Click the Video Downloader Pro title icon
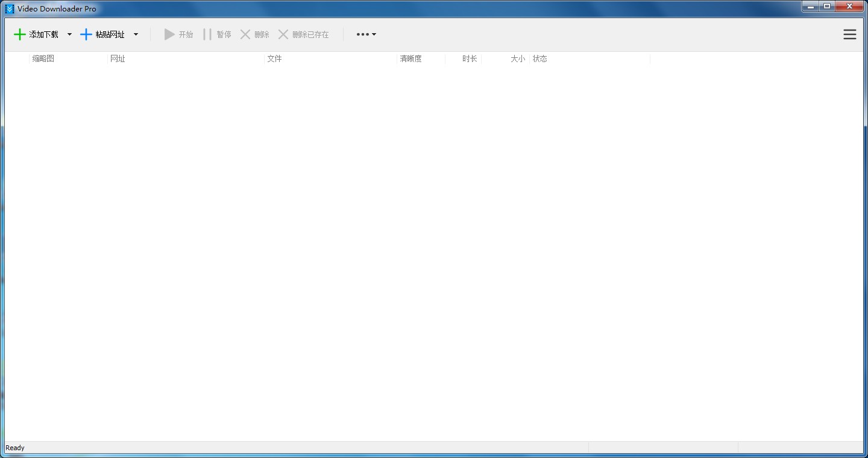This screenshot has height=458, width=868. click(x=10, y=8)
